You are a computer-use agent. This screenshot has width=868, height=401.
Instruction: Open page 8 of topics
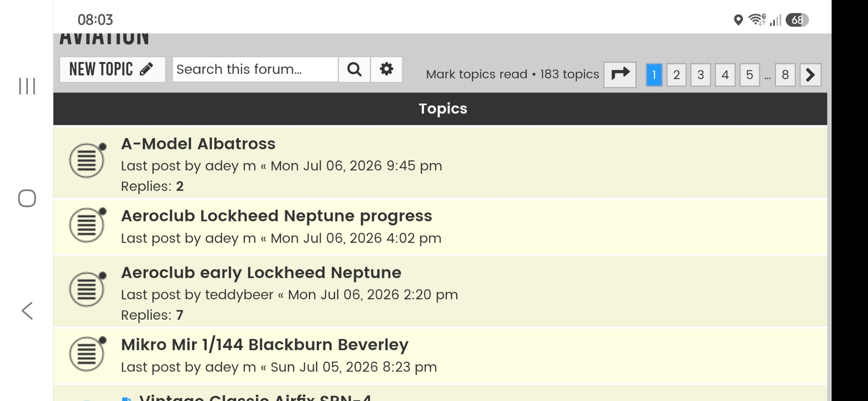pos(785,75)
